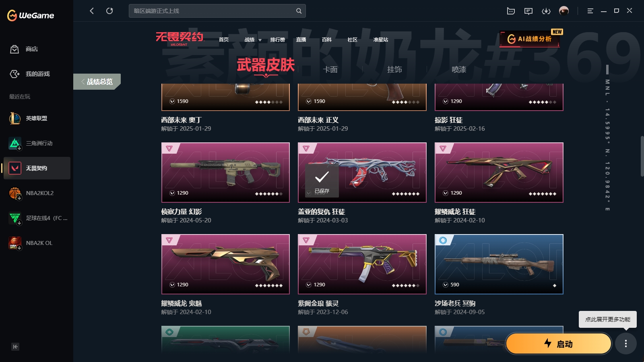644x362 pixels.
Task: Open League of Legends in sidebar
Action: [37, 118]
